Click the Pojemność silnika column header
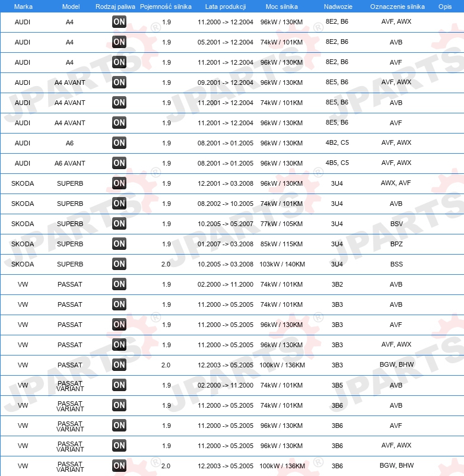 coord(166,7)
